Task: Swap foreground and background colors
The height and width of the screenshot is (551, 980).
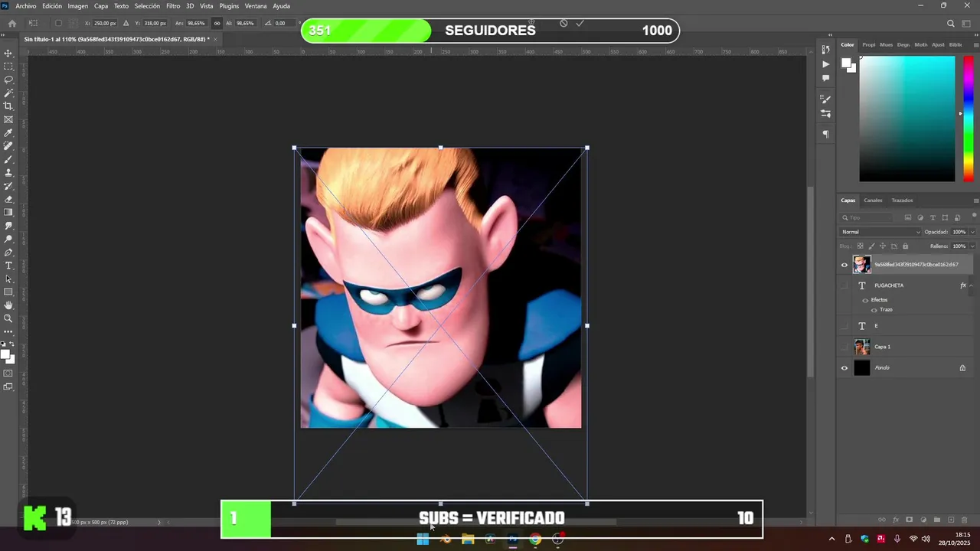Action: click(x=12, y=345)
